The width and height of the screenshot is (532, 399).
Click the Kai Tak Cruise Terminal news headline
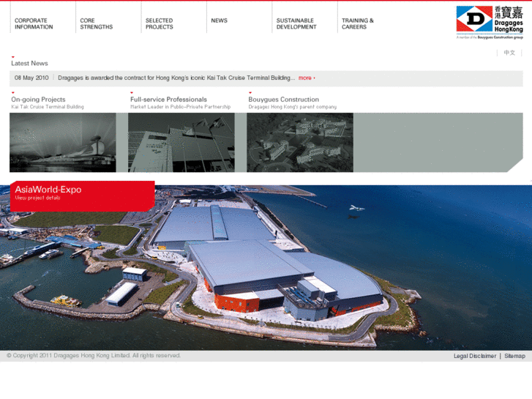tap(176, 78)
